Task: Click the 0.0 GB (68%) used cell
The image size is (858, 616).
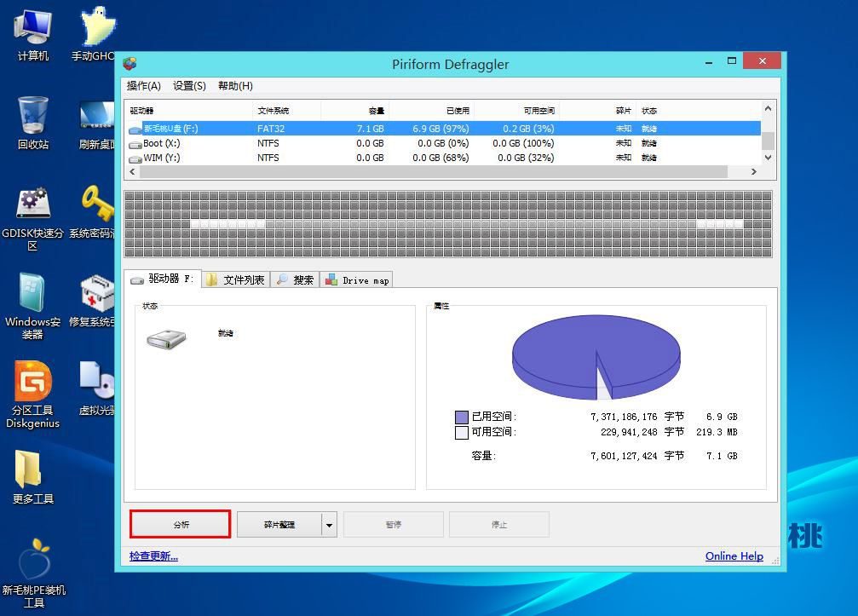Action: [441, 158]
